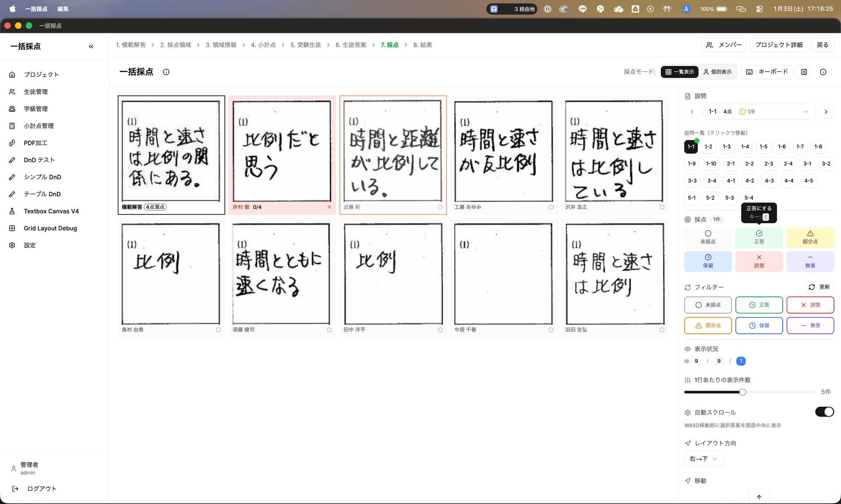
Task: Toggle the 自動スクロール switch off
Action: tap(824, 412)
